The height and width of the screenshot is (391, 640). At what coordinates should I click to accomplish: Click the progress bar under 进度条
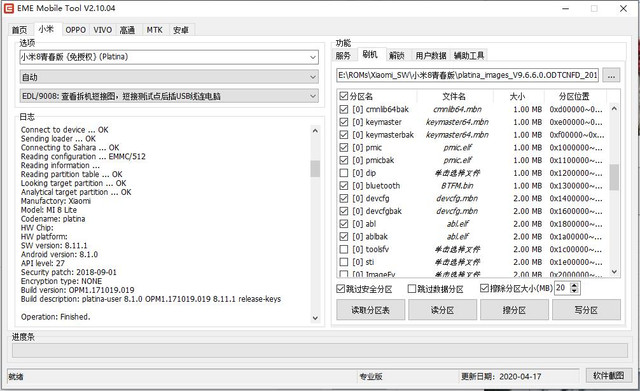click(x=320, y=351)
